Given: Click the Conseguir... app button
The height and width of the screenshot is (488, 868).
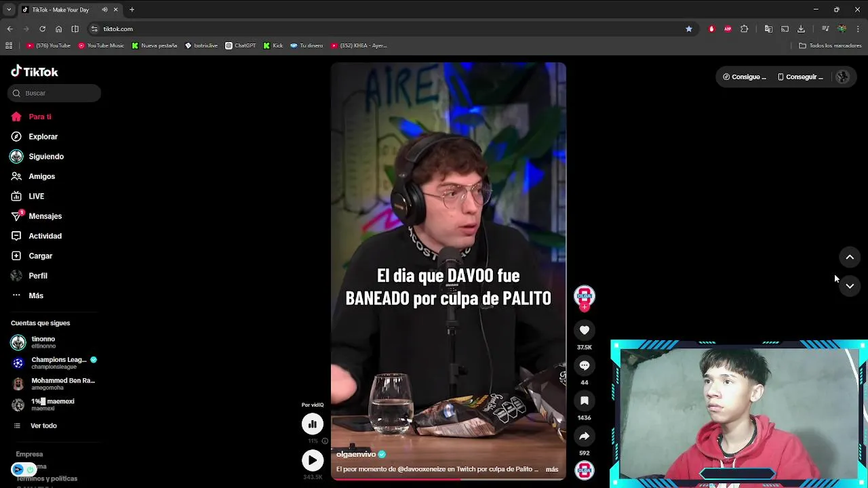Looking at the screenshot, I should pos(800,77).
